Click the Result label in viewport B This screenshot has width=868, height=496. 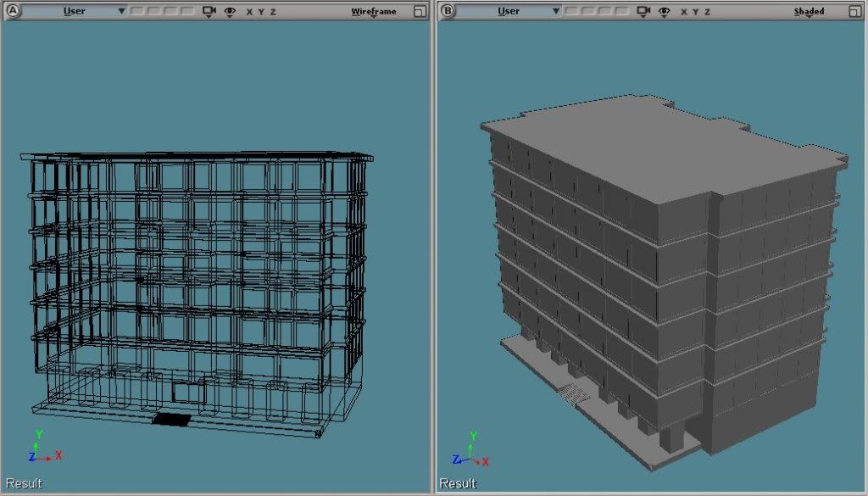pos(458,483)
